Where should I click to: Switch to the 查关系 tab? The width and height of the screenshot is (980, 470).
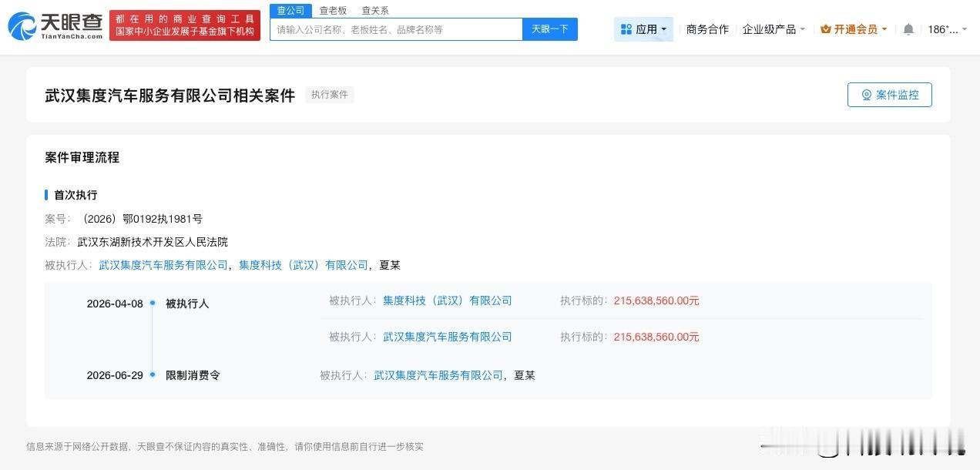coord(375,10)
